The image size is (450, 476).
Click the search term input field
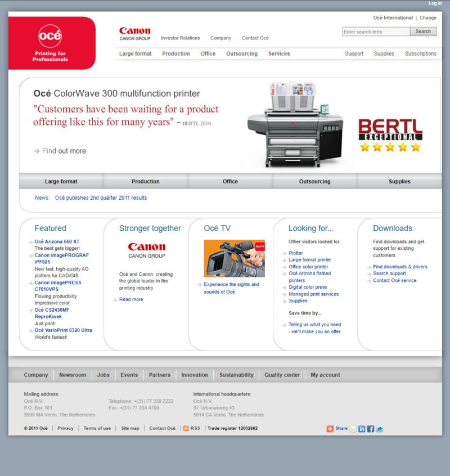click(x=376, y=32)
